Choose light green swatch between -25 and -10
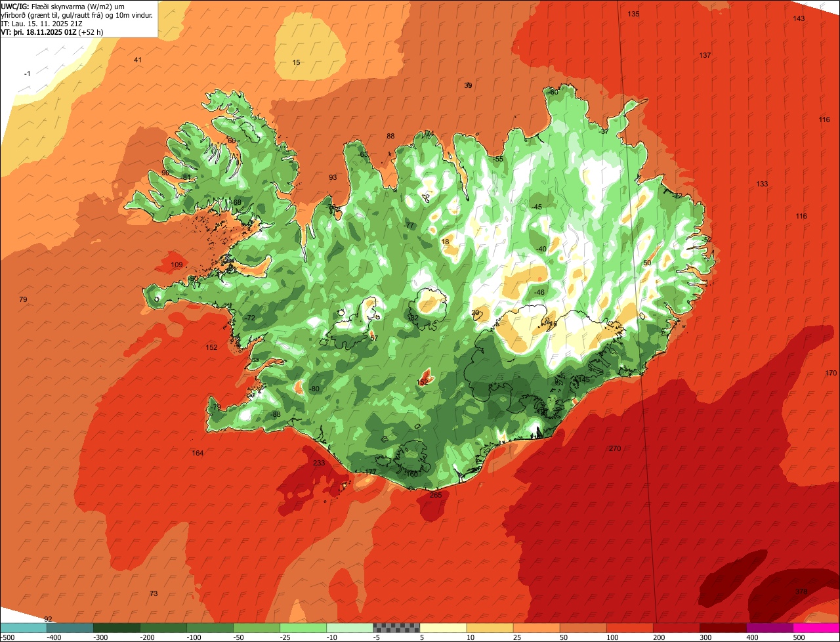The image size is (840, 642). (x=303, y=628)
